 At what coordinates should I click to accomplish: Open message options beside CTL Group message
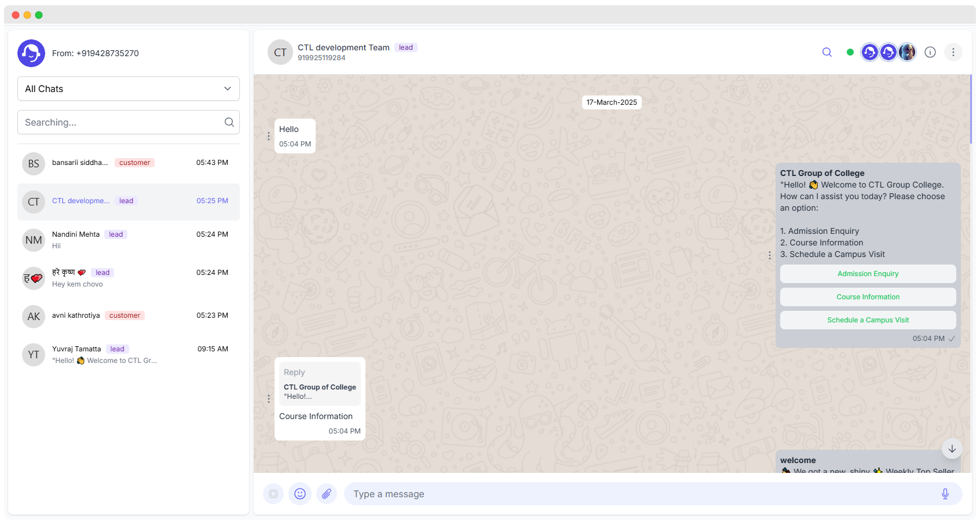tap(769, 255)
